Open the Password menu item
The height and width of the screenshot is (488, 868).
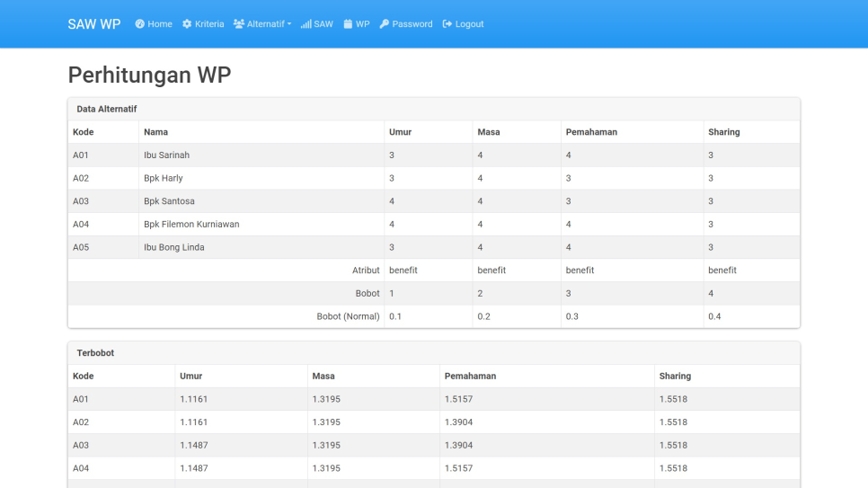coord(406,24)
